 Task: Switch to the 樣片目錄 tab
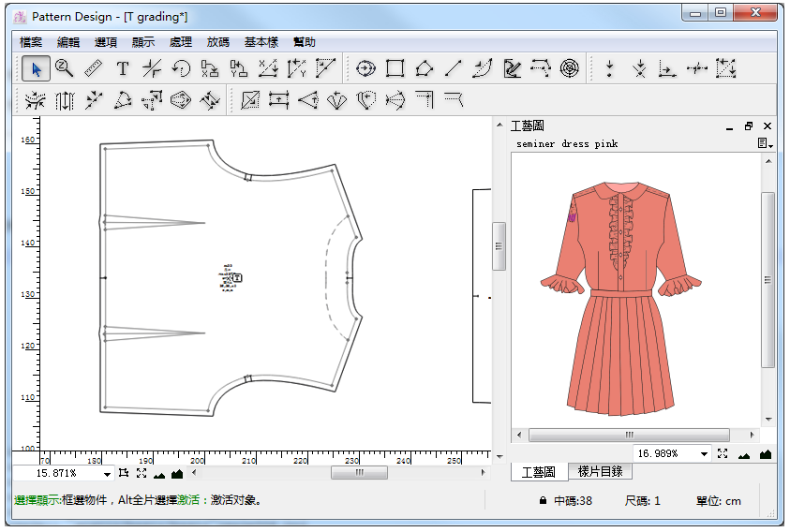tap(600, 472)
